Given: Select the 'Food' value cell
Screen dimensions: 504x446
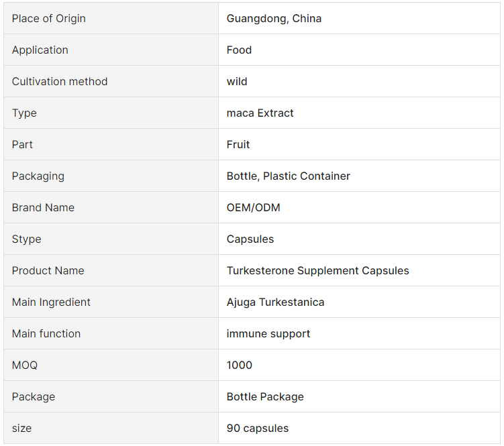Looking at the screenshot, I should tap(359, 50).
